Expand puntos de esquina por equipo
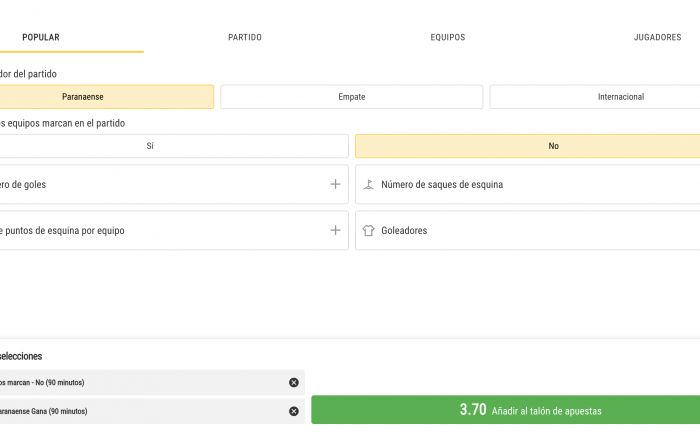The width and height of the screenshot is (700, 441). coord(335,230)
